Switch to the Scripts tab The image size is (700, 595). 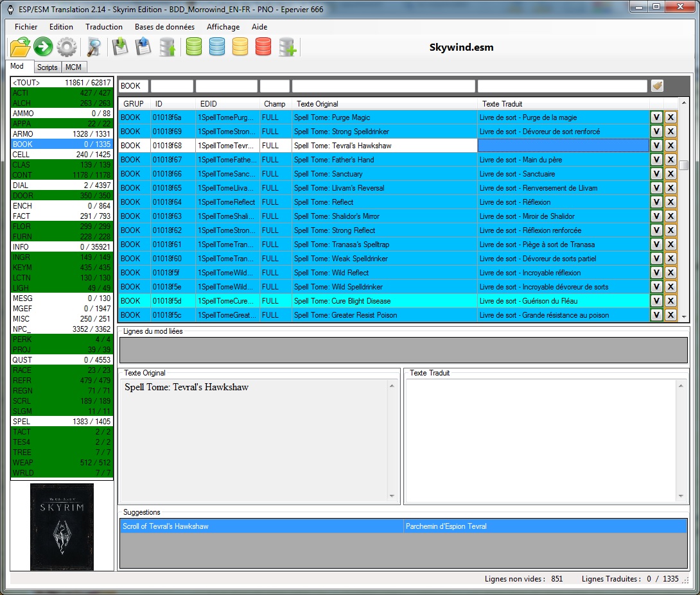pos(48,67)
